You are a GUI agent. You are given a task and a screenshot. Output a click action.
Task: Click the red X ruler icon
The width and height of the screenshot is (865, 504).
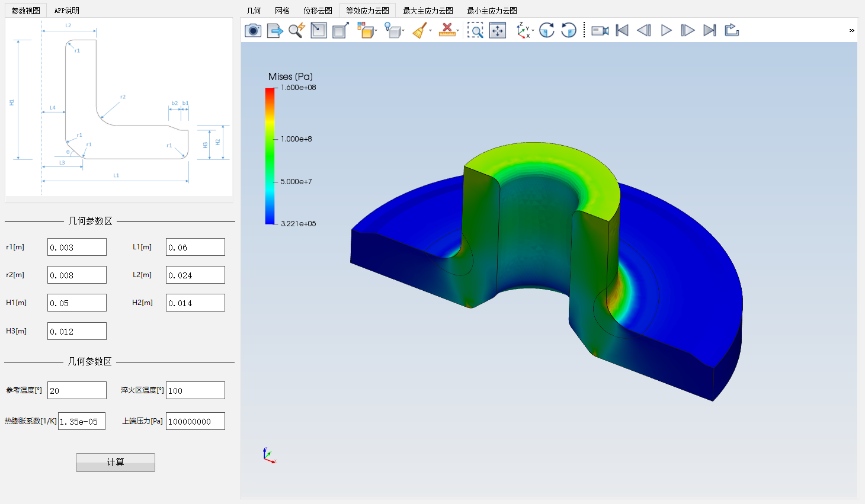point(447,30)
